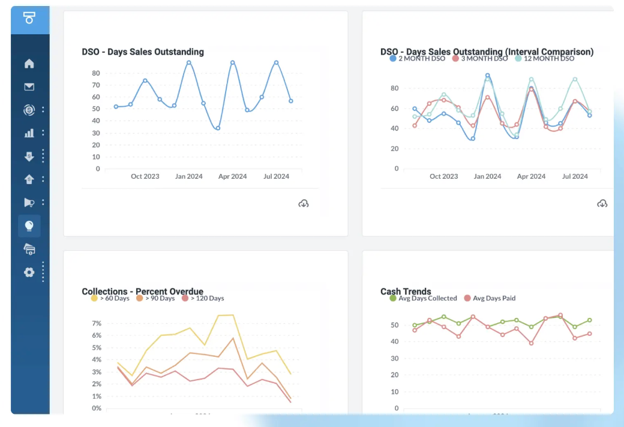Viewport: 624px width, 427px height.
Task: Open the Home page from sidebar
Action: (29, 64)
